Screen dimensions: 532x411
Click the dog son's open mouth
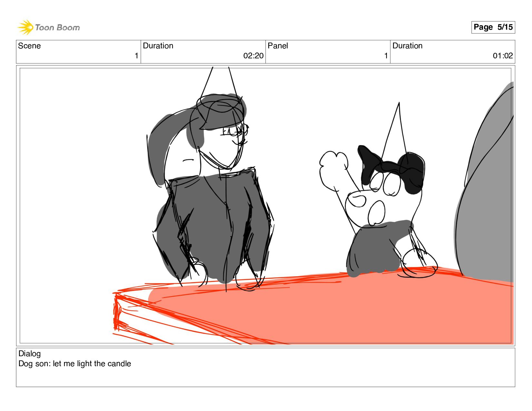[x=376, y=213]
